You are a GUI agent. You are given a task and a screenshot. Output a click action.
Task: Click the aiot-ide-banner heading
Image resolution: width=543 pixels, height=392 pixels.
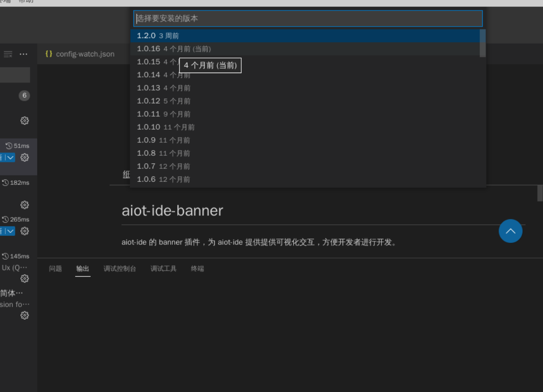pyautogui.click(x=172, y=211)
